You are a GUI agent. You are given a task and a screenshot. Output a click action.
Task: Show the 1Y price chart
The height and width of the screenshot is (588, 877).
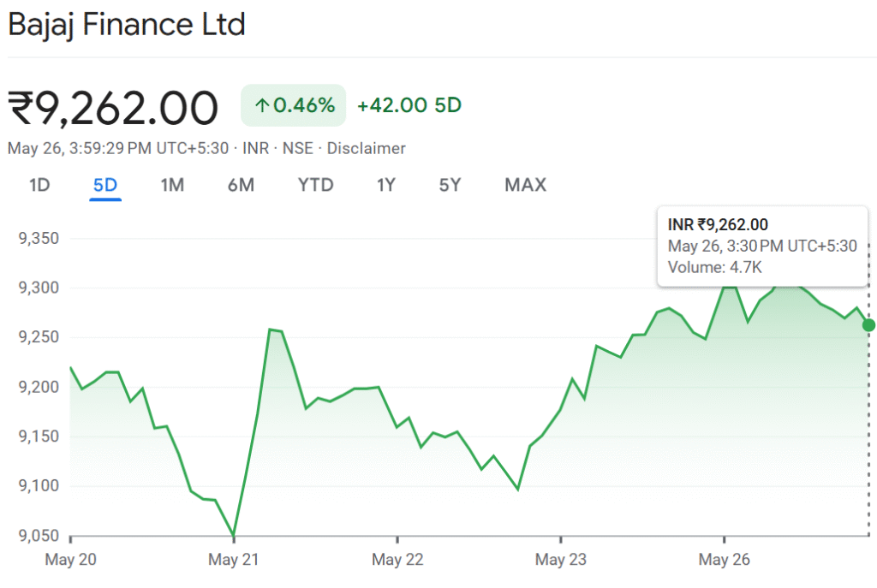[385, 185]
